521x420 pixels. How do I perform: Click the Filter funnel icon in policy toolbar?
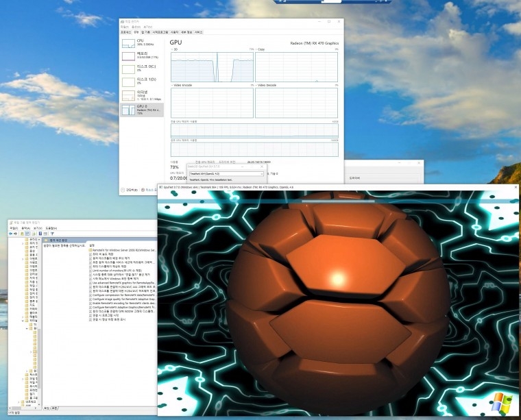click(52, 234)
